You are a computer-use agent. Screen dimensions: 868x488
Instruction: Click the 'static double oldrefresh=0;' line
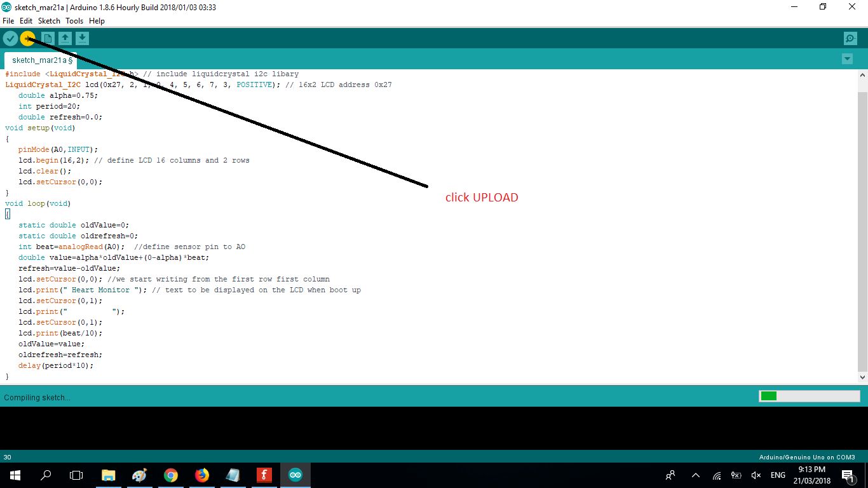point(78,236)
